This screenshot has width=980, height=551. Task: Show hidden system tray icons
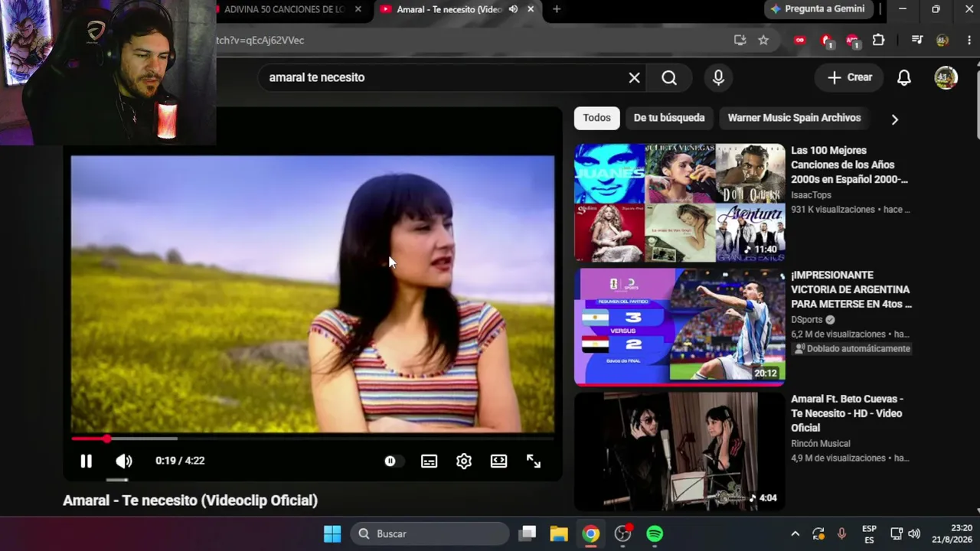click(795, 533)
